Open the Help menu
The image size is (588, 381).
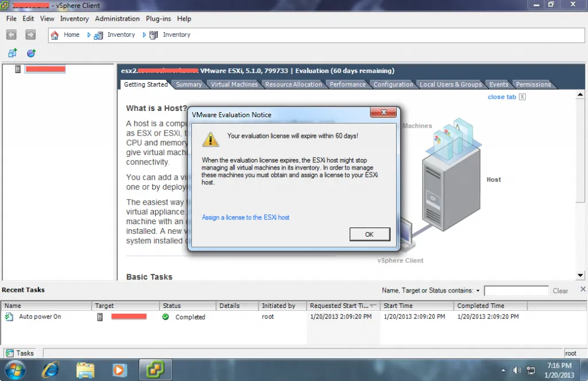184,19
